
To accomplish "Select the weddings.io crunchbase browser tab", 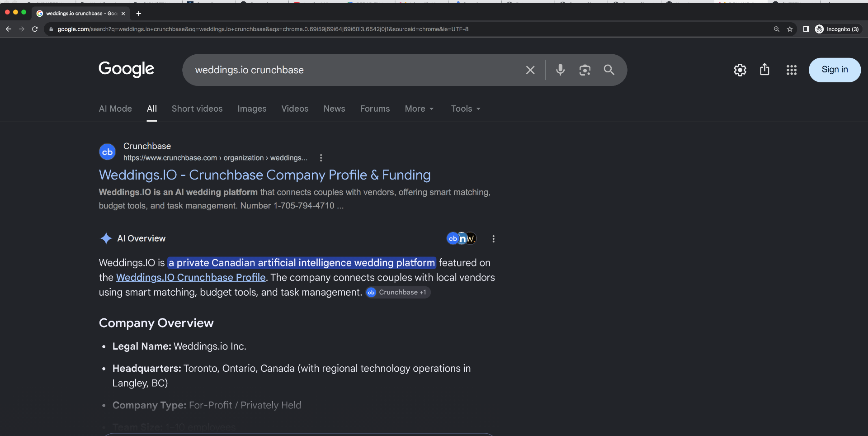I will click(81, 14).
